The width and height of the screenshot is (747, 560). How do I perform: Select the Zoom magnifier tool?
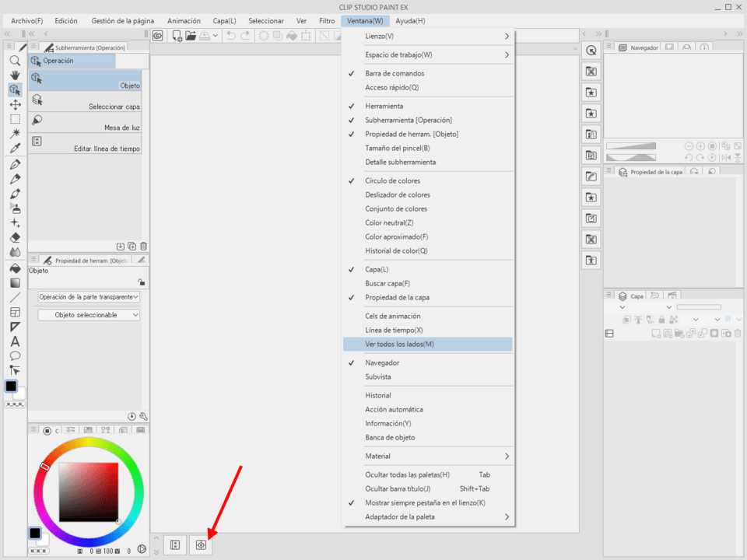(x=15, y=61)
